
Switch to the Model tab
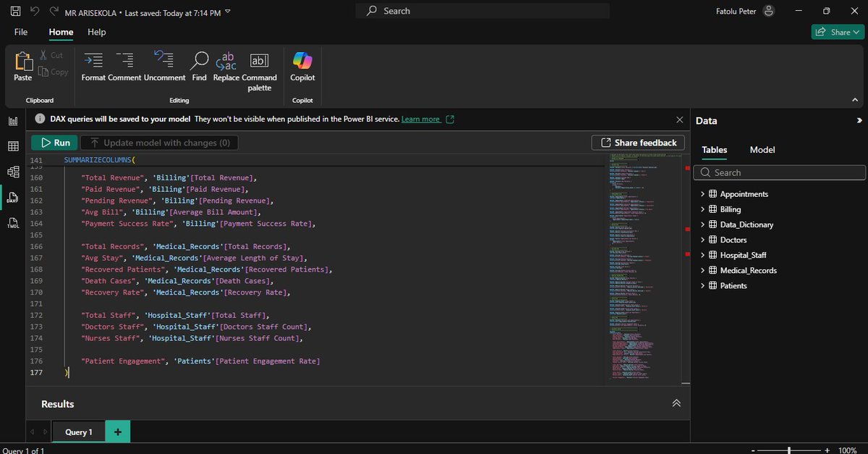pyautogui.click(x=762, y=150)
